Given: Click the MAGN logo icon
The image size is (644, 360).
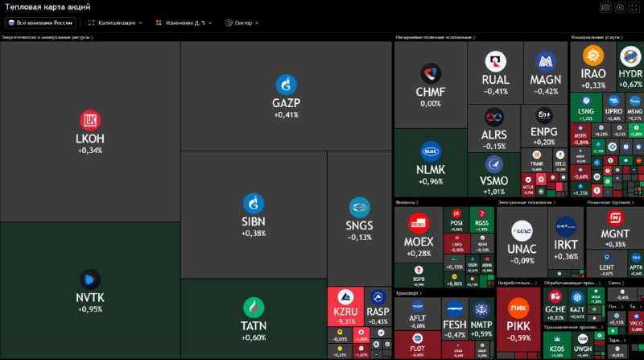Looking at the screenshot, I should coord(546,62).
